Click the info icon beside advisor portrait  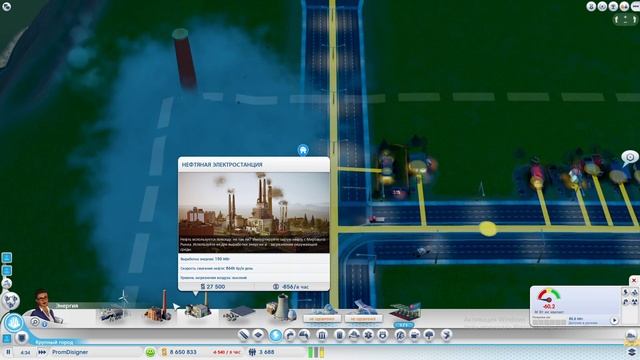pos(44,324)
